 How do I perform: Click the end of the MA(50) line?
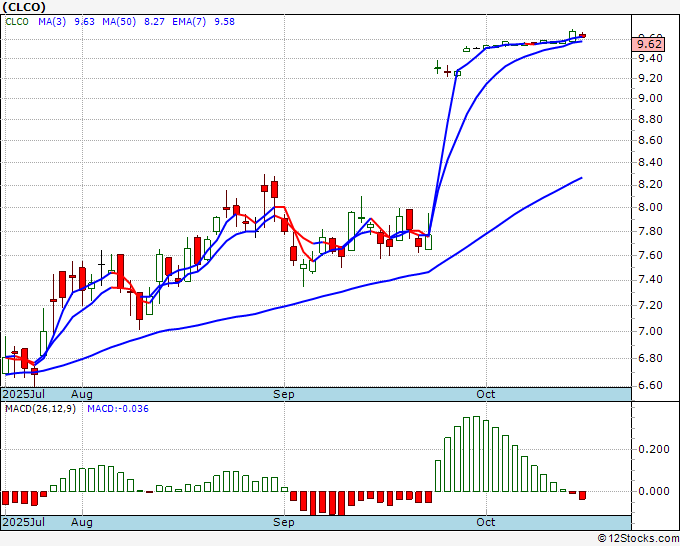point(582,178)
